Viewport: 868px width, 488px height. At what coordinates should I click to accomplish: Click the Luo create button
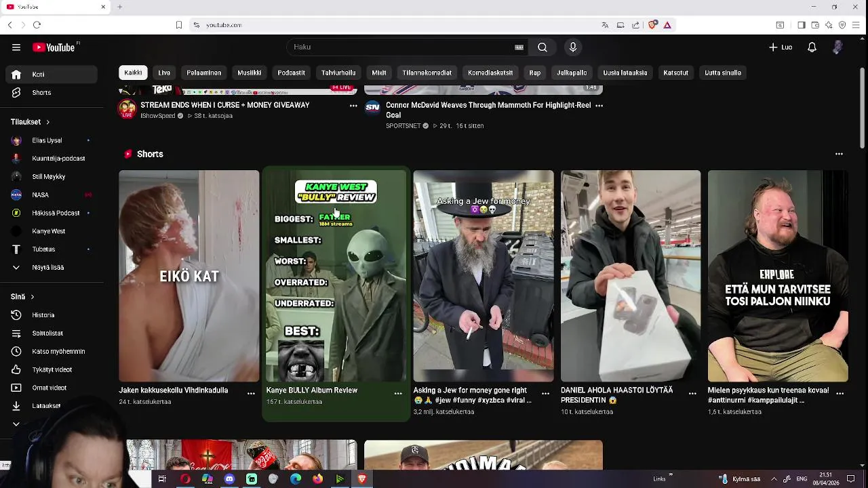pyautogui.click(x=781, y=47)
